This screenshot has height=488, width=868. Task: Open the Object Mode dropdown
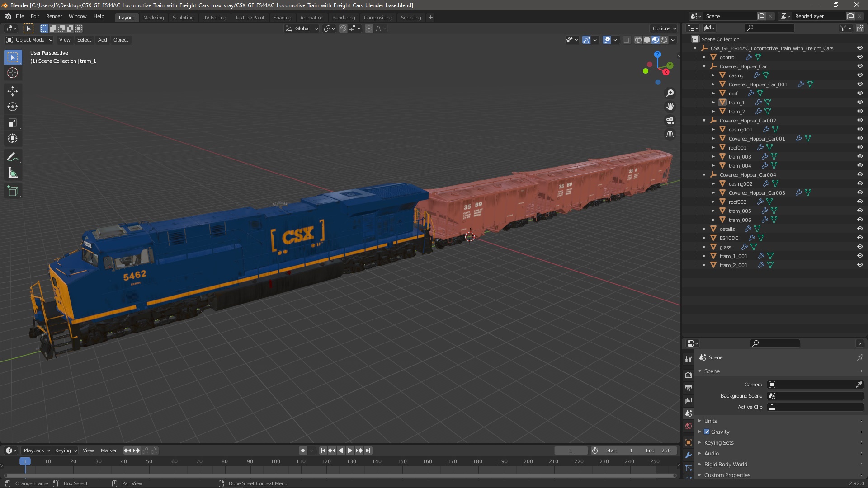(x=29, y=40)
